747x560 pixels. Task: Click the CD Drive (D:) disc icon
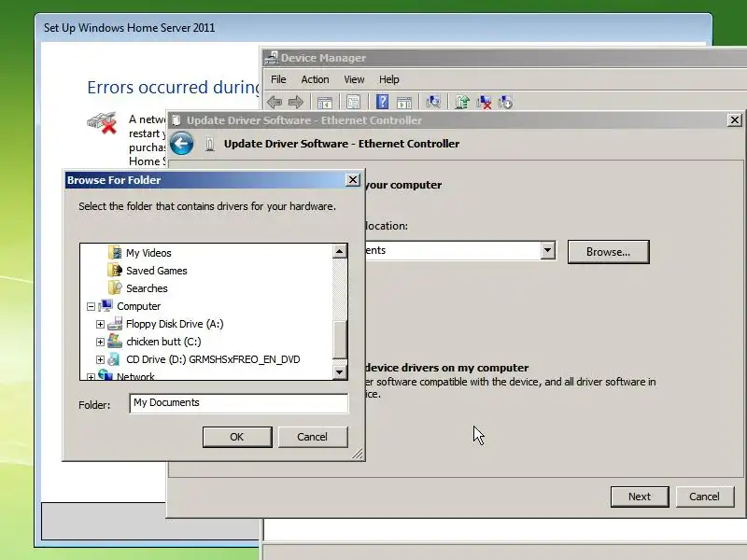(115, 359)
